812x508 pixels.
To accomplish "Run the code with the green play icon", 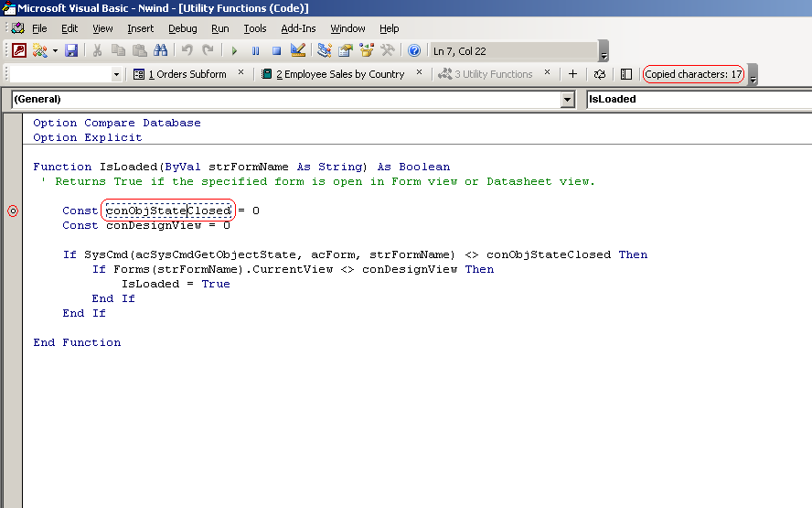I will coord(234,51).
